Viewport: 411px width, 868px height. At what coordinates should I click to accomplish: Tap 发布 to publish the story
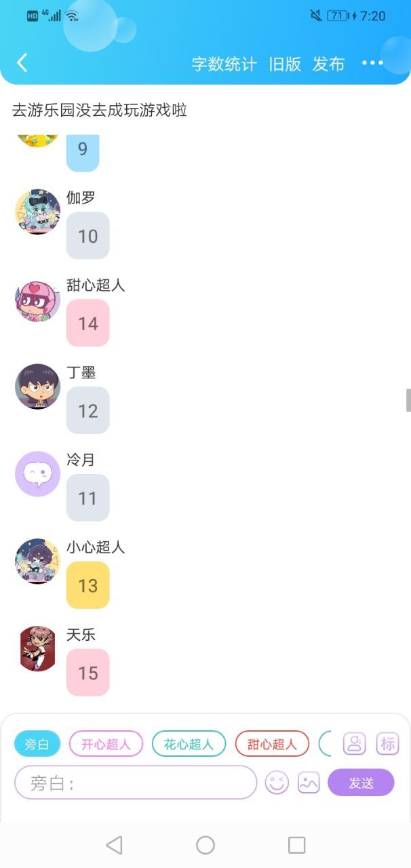[328, 64]
